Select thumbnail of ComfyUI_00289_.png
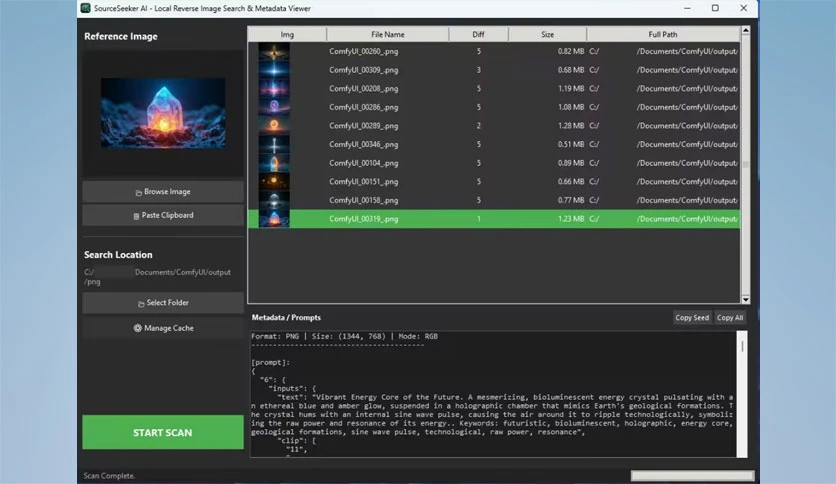836x484 pixels. [274, 126]
